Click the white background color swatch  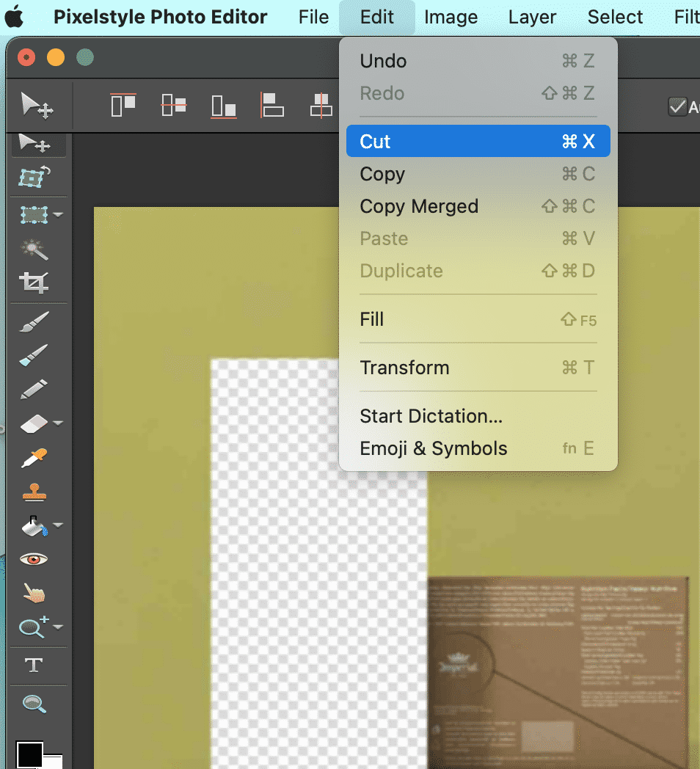[x=54, y=762]
